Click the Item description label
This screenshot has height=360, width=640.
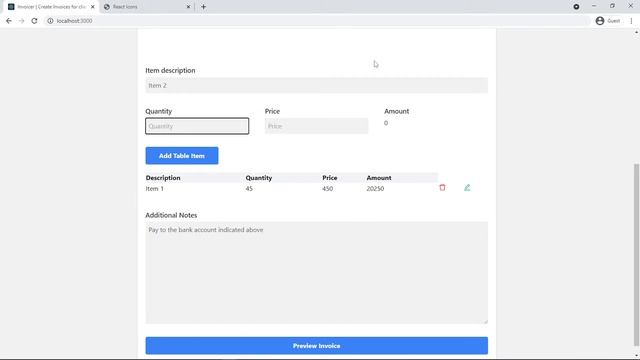(170, 71)
